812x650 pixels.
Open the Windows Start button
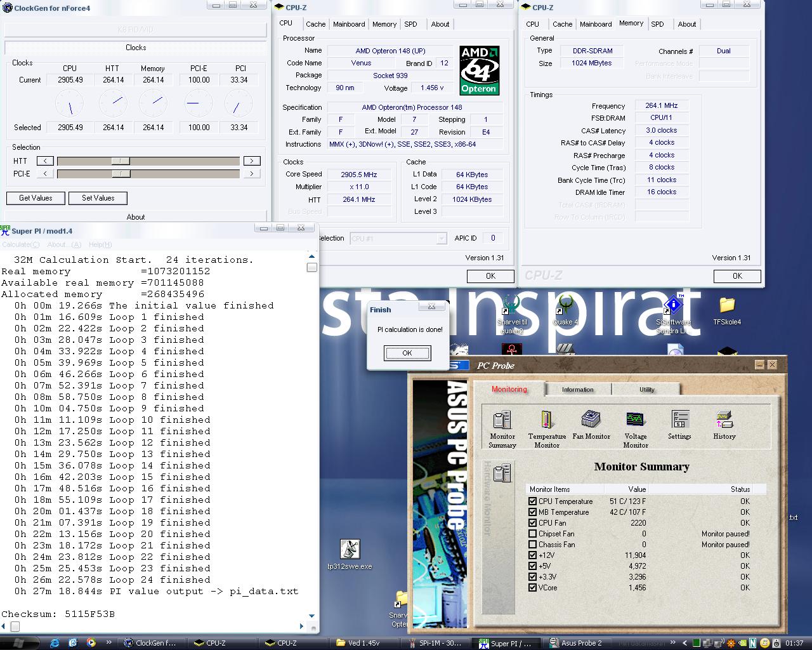[x=18, y=642]
